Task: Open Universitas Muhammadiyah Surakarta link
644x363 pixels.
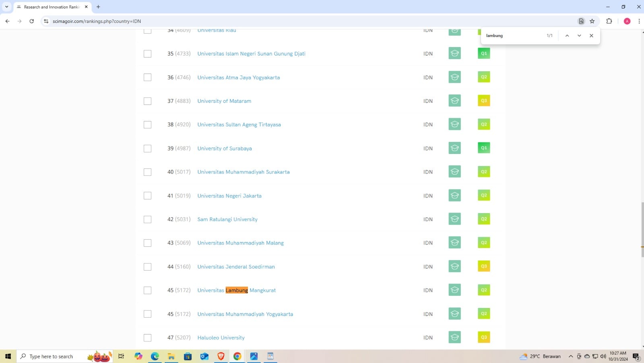Action: click(x=244, y=172)
